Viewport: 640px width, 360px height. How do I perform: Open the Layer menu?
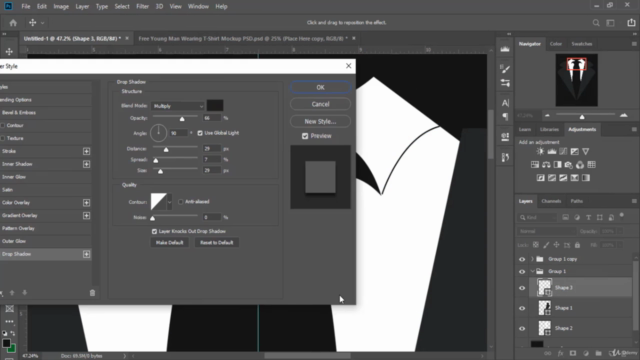coord(82,7)
